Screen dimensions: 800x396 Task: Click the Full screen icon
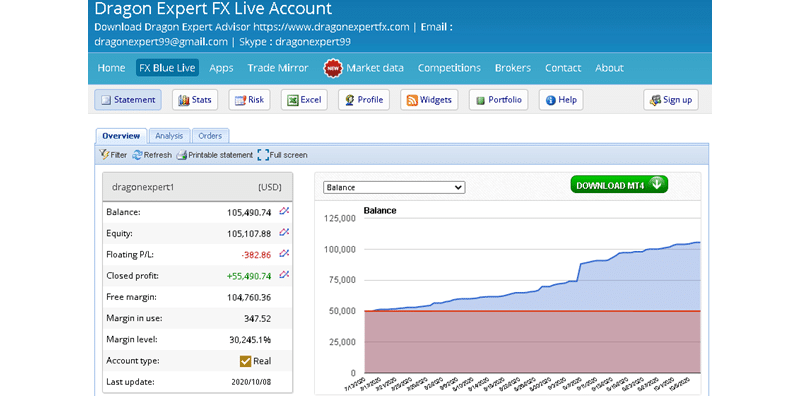(263, 155)
